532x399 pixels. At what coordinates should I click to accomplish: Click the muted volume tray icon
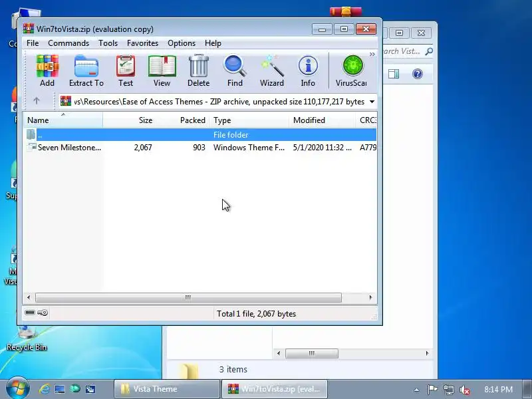[464, 390]
